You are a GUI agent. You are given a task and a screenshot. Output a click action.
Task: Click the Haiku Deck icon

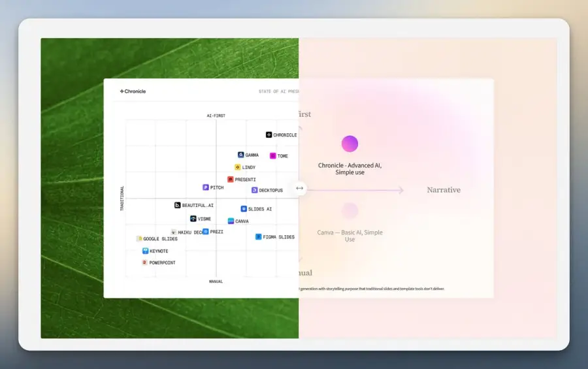coord(173,232)
